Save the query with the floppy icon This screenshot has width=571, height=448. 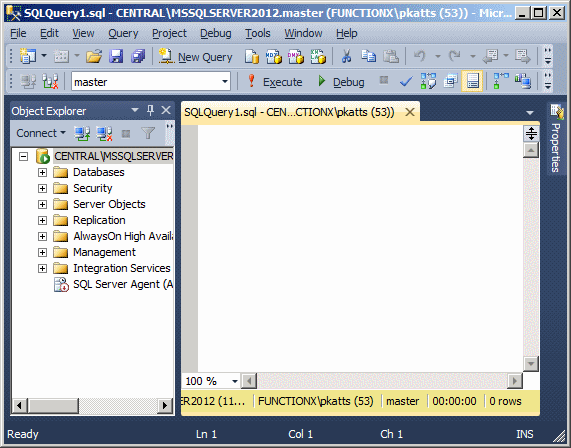(x=116, y=56)
